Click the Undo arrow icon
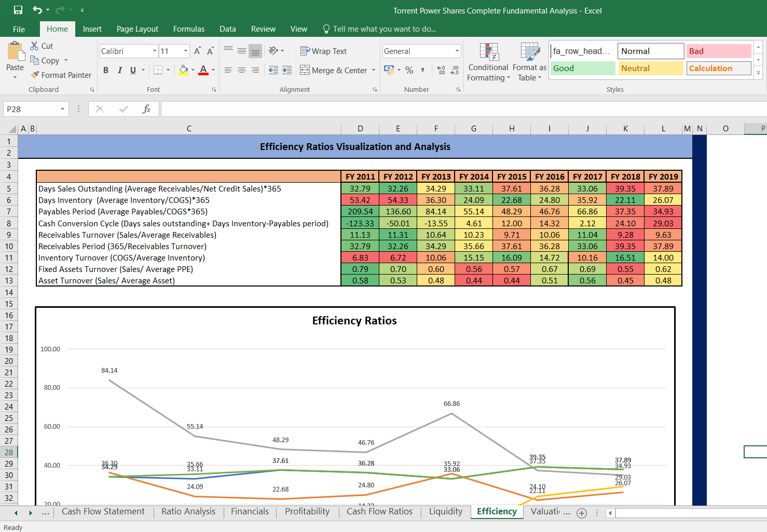This screenshot has height=532, width=767. coord(37,10)
